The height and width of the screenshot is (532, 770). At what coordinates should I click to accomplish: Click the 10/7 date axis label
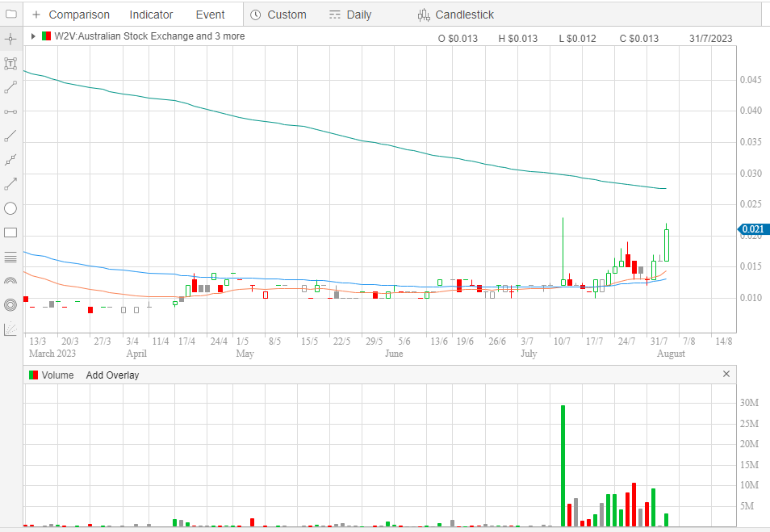tap(562, 341)
